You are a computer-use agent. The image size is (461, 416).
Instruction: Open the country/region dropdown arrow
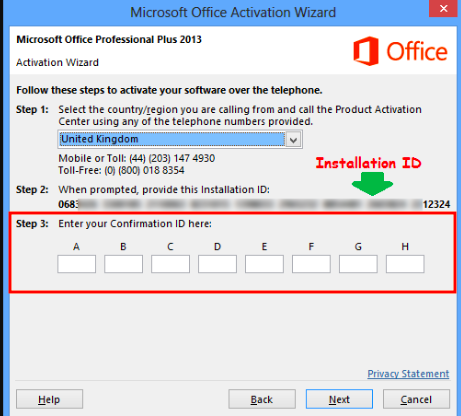pyautogui.click(x=293, y=140)
